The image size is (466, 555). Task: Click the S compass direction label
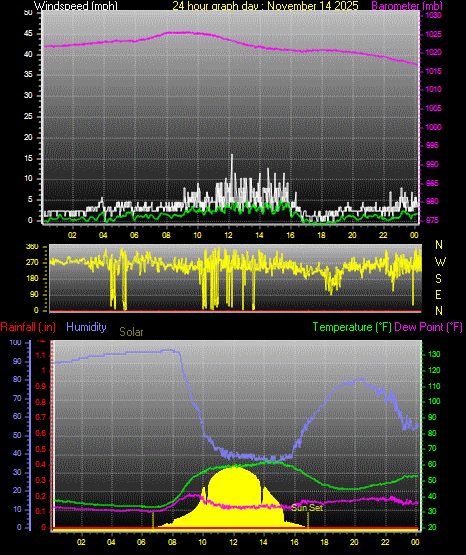(438, 279)
